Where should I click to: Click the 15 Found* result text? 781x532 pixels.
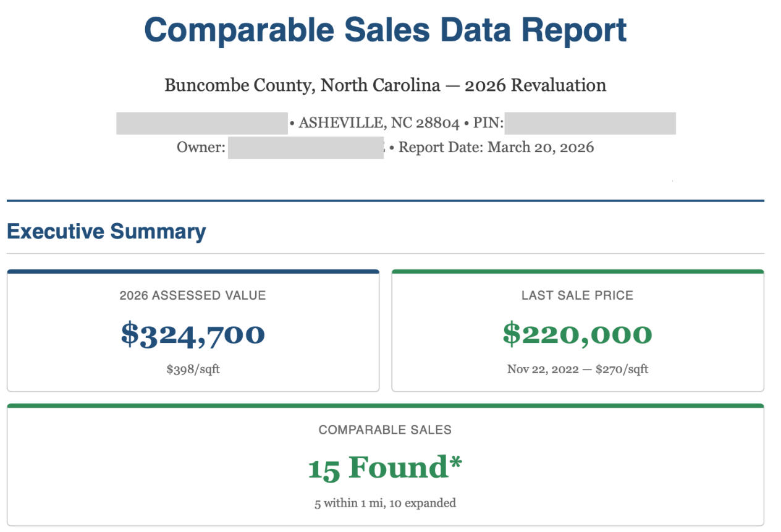click(x=385, y=468)
